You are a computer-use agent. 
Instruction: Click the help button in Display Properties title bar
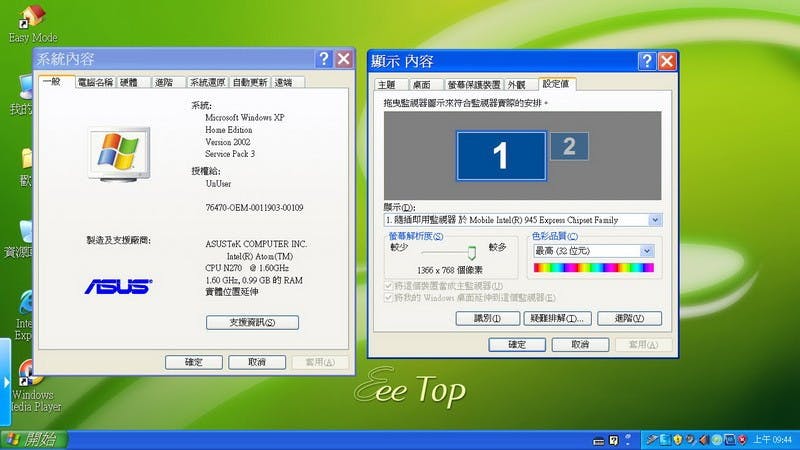pyautogui.click(x=646, y=61)
